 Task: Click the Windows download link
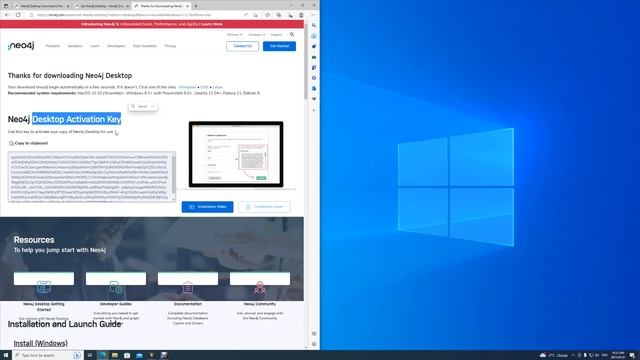click(x=187, y=87)
